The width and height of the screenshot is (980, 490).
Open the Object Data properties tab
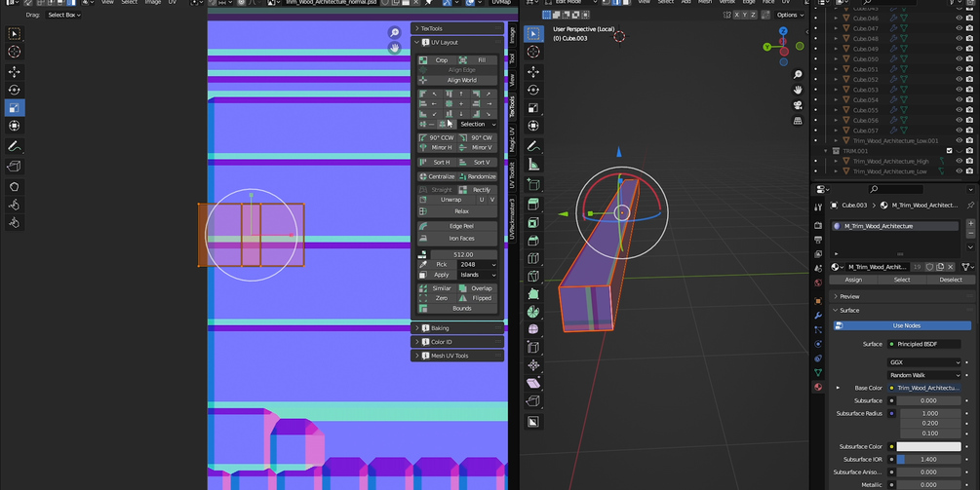818,373
